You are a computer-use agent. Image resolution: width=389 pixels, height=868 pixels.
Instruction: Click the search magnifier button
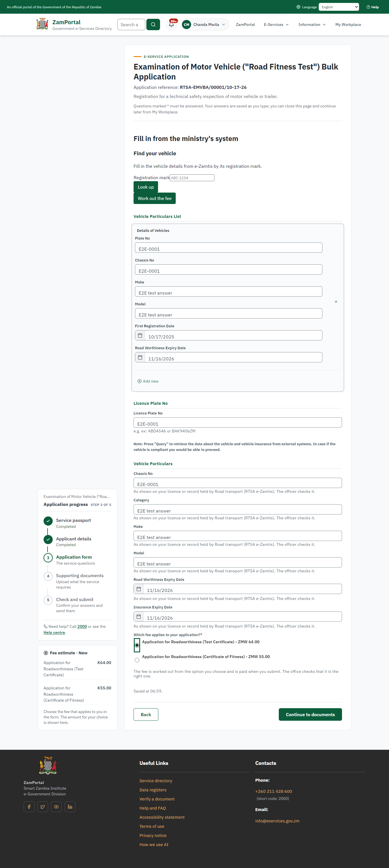tap(153, 24)
